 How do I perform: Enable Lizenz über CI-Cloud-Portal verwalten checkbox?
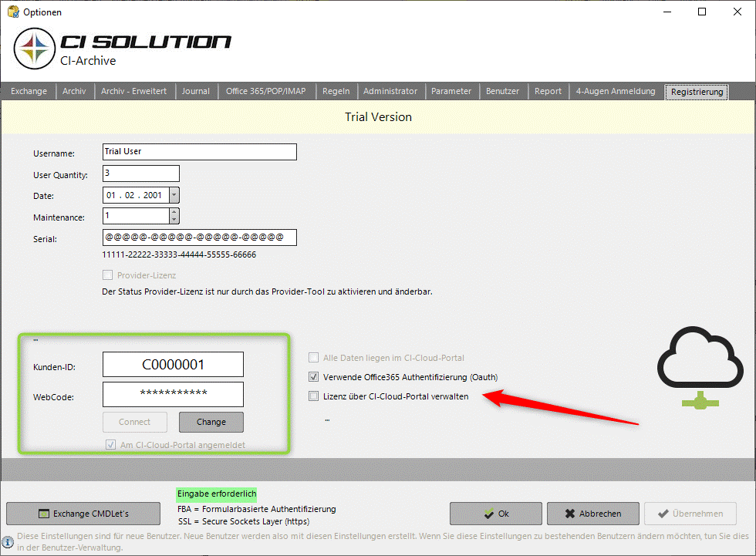coord(313,396)
